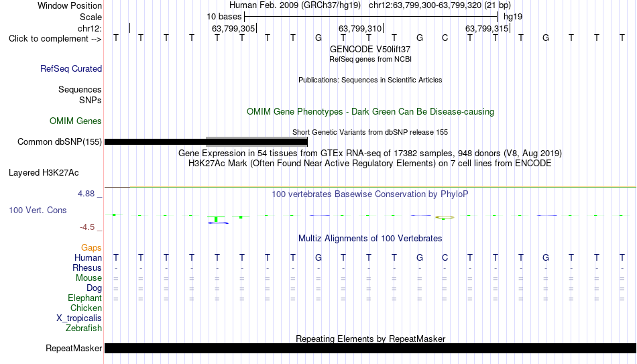The width and height of the screenshot is (637, 364).
Task: Click '100 vertebrates Basewise Conservation by PhyloP'
Action: [370, 194]
